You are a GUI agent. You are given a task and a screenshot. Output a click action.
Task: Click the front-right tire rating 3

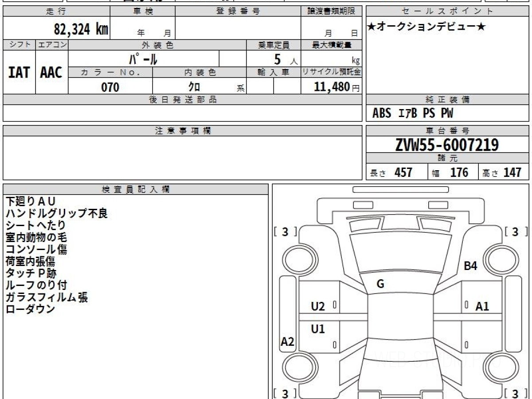pos(515,231)
